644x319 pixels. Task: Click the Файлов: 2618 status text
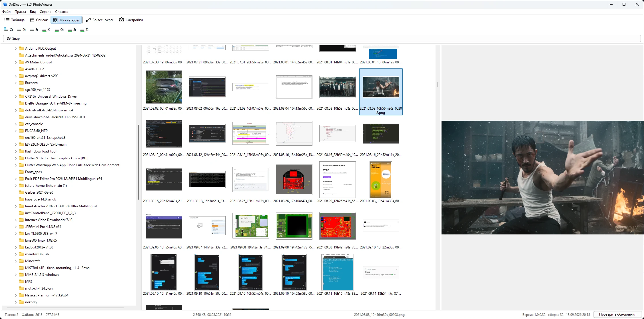[32, 315]
